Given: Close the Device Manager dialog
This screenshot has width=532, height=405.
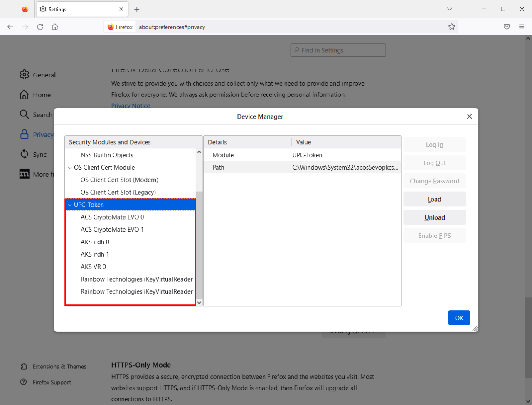Looking at the screenshot, I should [469, 116].
